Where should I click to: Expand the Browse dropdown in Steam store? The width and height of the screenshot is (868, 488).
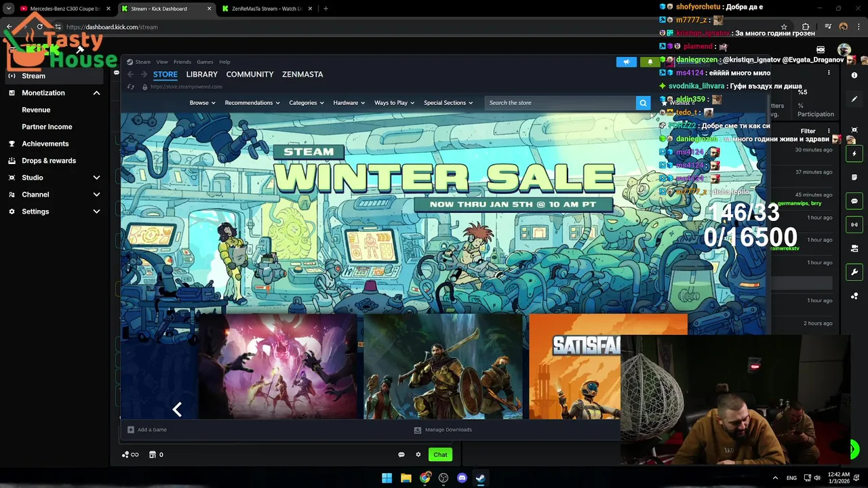tap(202, 103)
